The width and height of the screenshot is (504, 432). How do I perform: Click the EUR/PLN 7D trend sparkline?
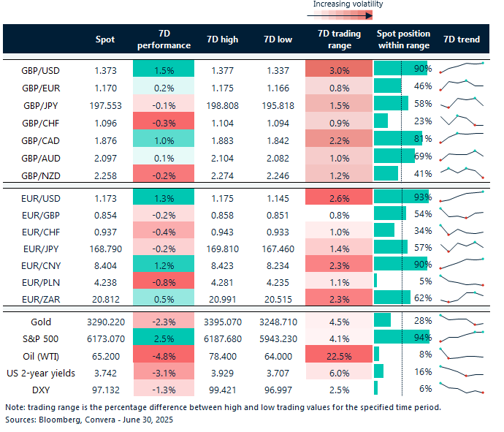coord(462,281)
